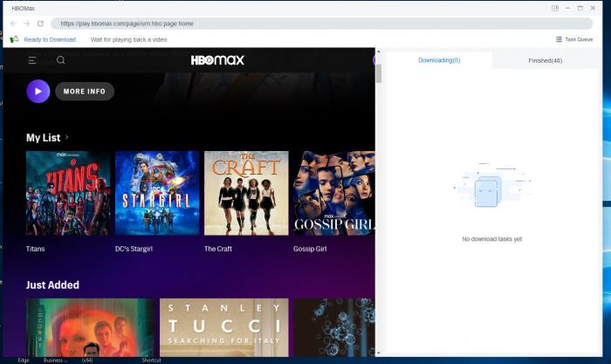
Task: Expand My List with chevron arrow
Action: (67, 137)
